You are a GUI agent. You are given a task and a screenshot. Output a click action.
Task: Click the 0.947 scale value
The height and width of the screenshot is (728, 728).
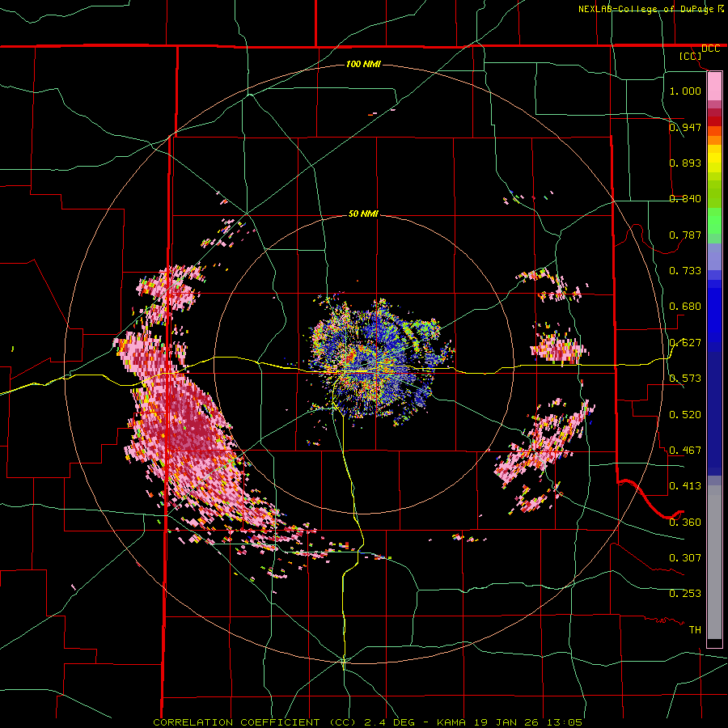pos(685,127)
